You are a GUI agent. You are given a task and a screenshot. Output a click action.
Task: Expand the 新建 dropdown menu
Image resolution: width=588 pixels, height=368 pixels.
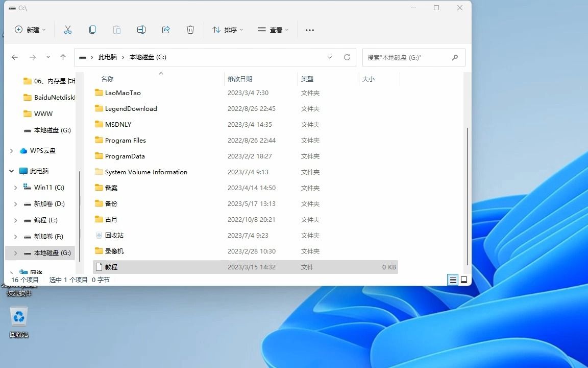30,30
